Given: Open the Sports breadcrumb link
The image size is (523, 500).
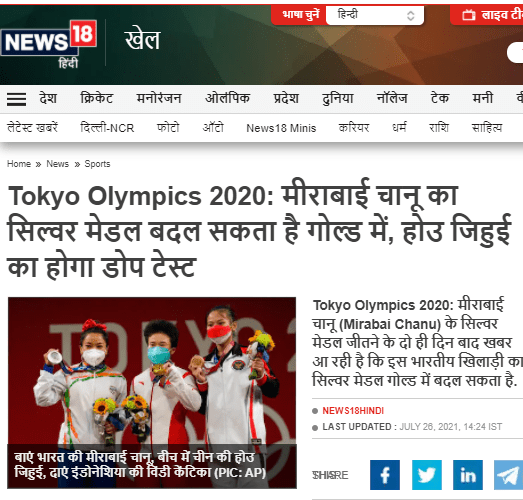Looking at the screenshot, I should click(97, 164).
